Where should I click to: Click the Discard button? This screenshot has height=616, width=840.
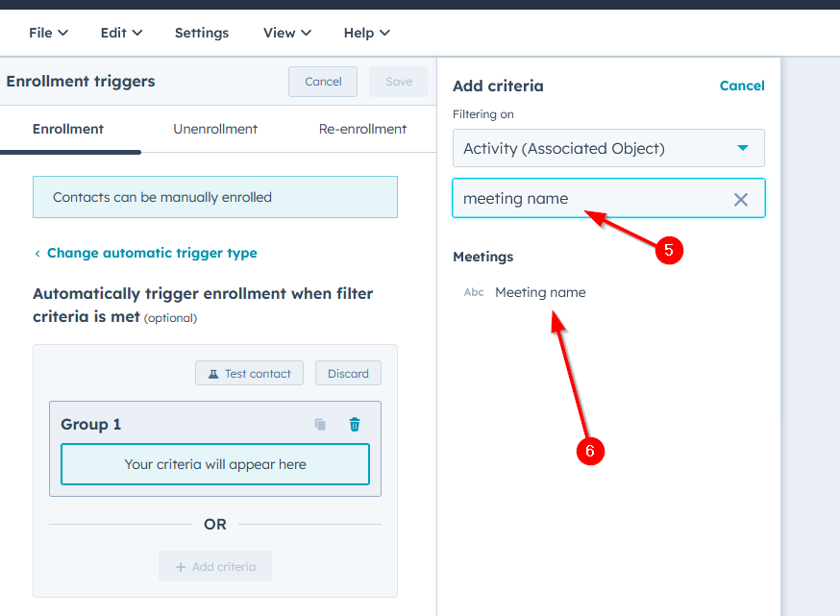point(348,373)
